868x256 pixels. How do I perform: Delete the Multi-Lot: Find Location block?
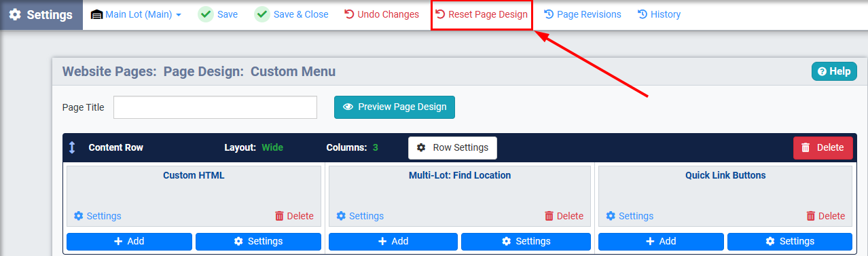(x=564, y=216)
